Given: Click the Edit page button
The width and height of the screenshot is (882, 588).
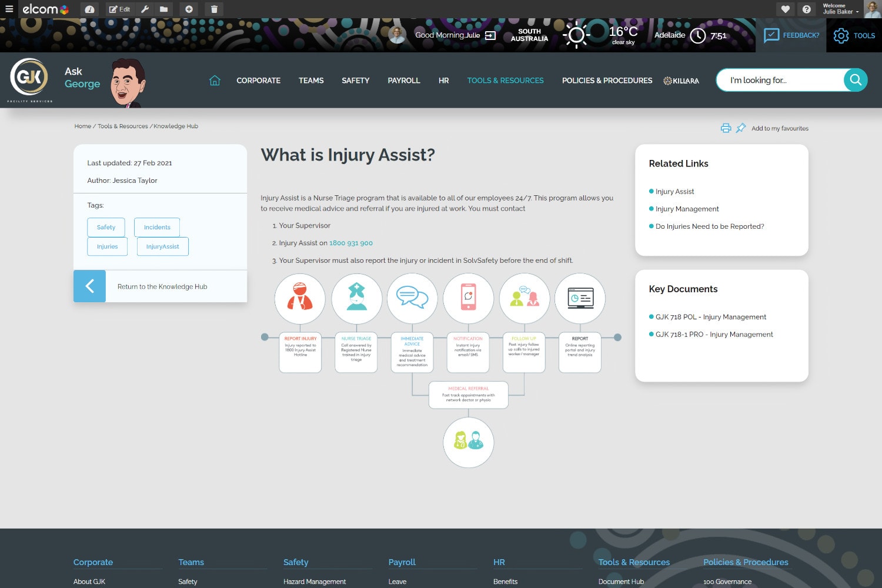Looking at the screenshot, I should coord(120,9).
